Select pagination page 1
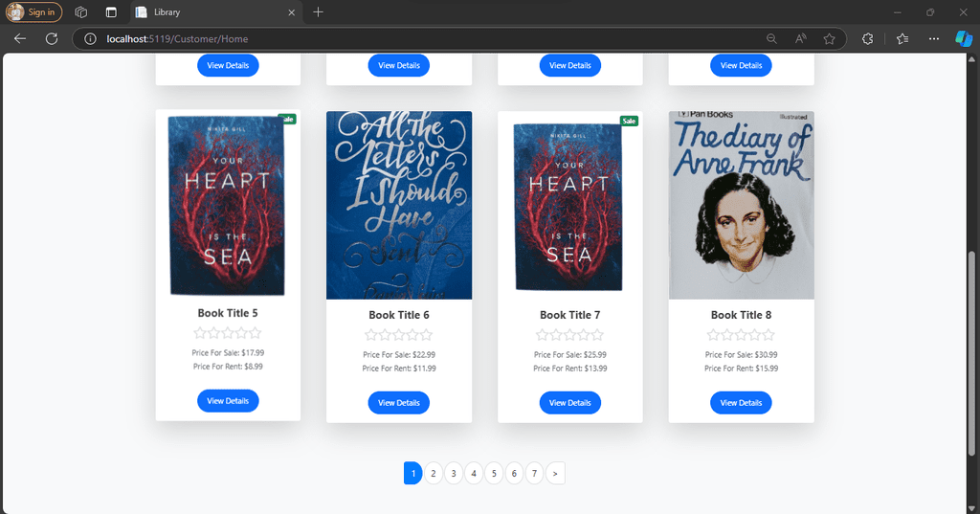Image resolution: width=980 pixels, height=514 pixels. (412, 474)
